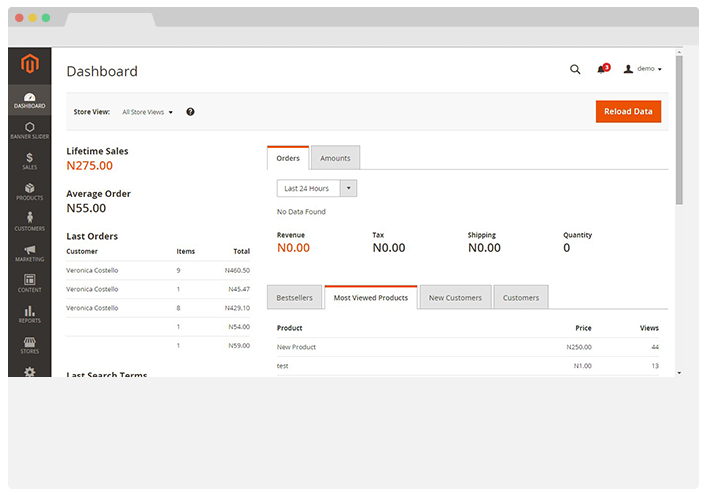Screen dimensions: 710x497
Task: Switch to the New Customers tab
Action: tap(455, 297)
